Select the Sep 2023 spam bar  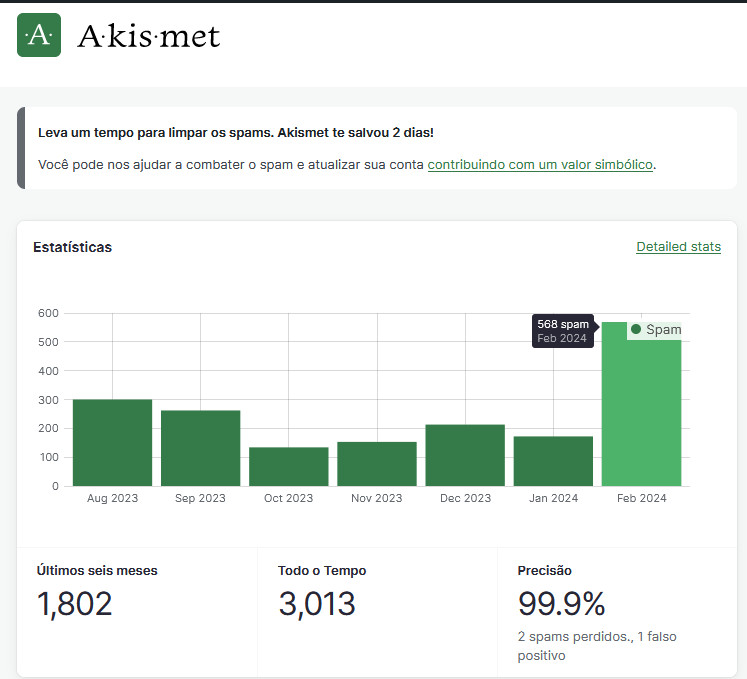(201, 448)
